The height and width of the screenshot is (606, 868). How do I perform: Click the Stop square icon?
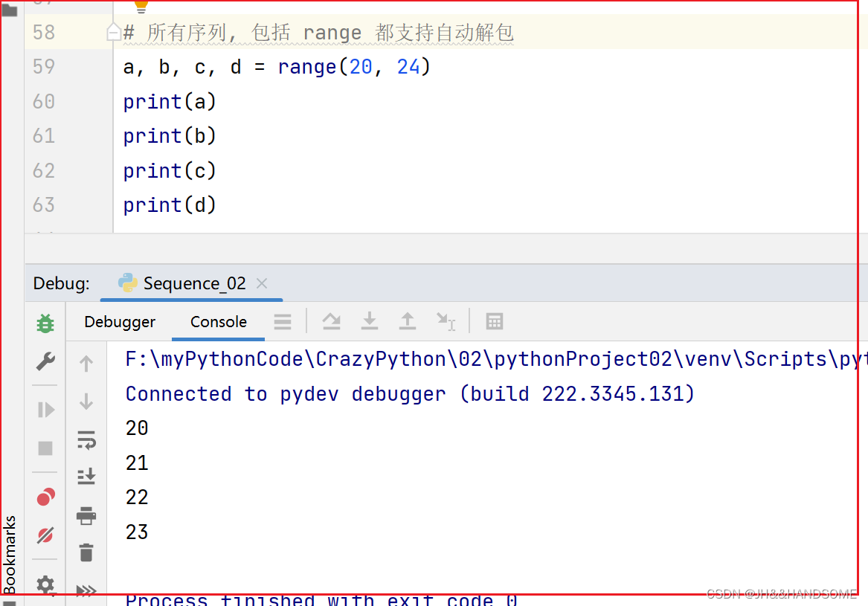45,448
